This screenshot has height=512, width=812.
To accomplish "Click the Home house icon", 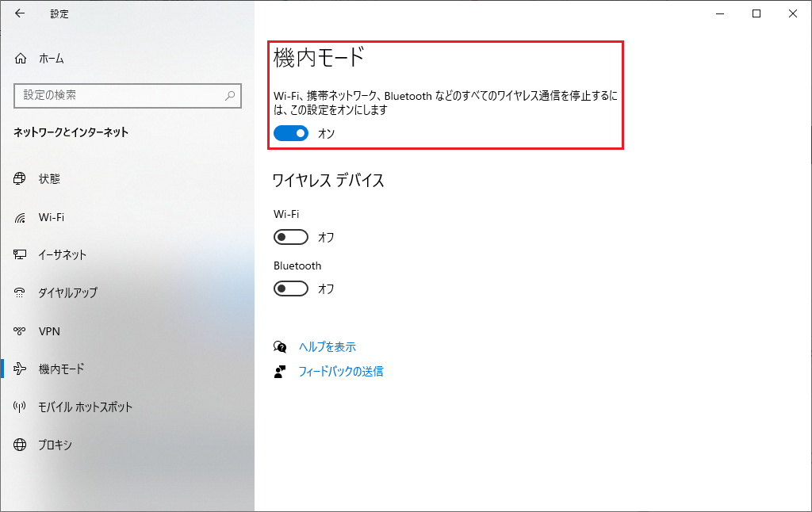I will pyautogui.click(x=21, y=59).
